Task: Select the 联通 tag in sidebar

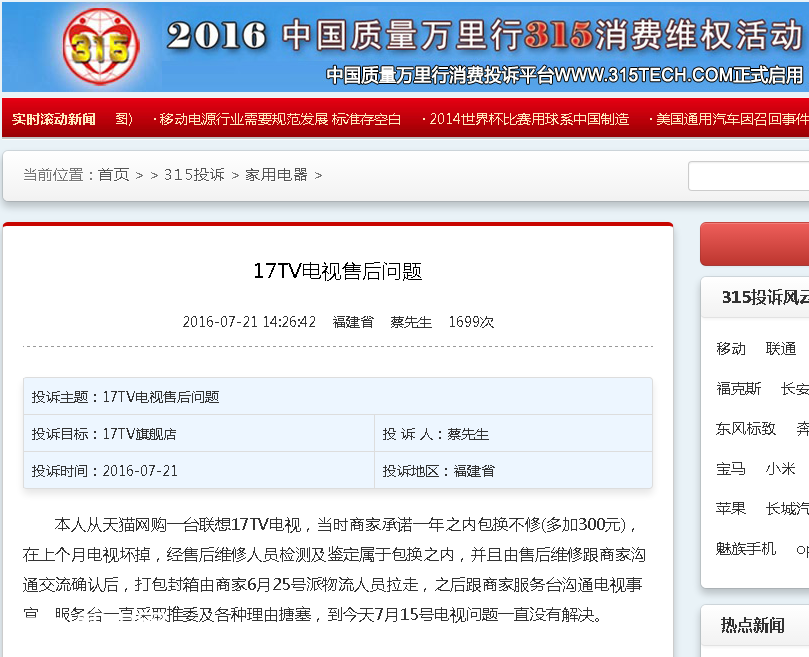Action: tap(781, 349)
